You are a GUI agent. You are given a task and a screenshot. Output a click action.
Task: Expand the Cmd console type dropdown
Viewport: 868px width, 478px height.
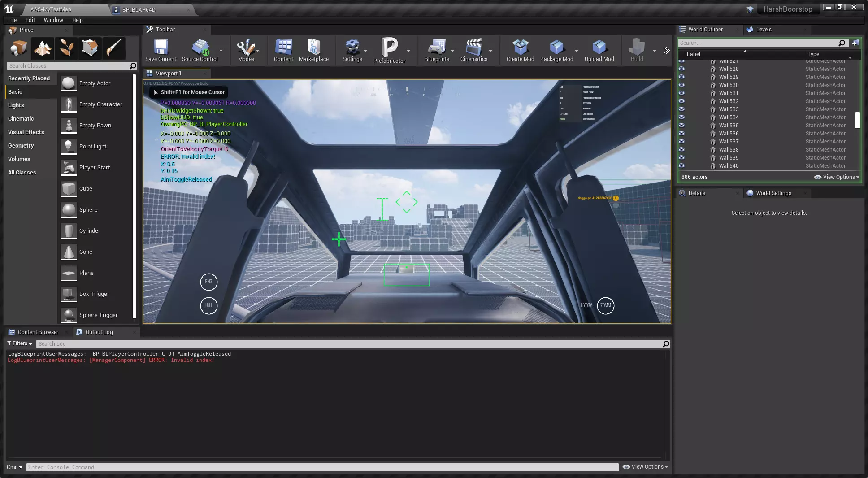click(14, 467)
